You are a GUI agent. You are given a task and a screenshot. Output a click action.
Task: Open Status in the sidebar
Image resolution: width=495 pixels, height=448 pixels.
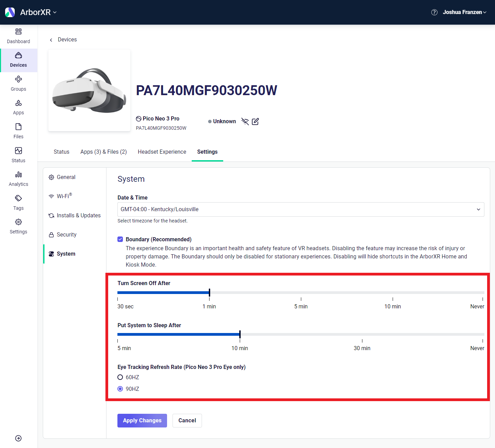(x=18, y=155)
